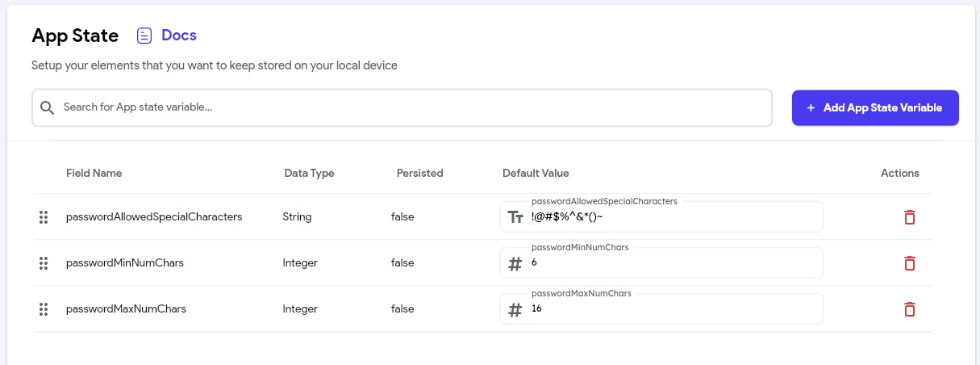This screenshot has width=980, height=365.
Task: Click the Default Value column header
Action: (x=536, y=173)
